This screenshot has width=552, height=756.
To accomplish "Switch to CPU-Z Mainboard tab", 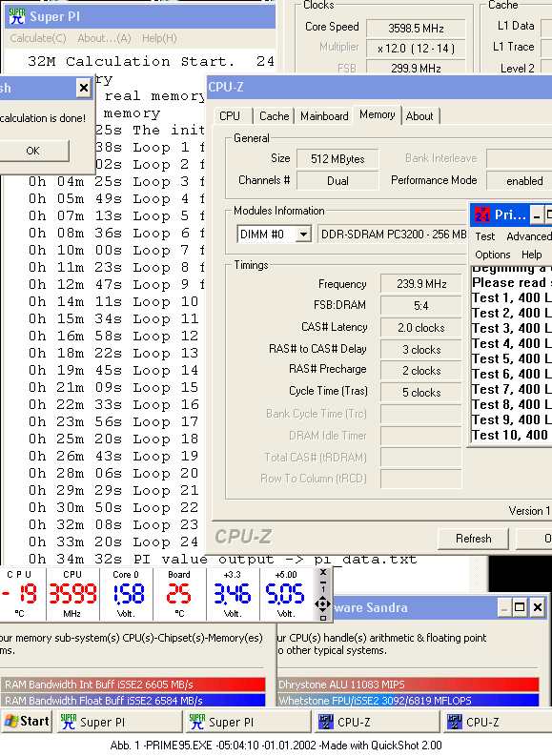I will point(324,116).
